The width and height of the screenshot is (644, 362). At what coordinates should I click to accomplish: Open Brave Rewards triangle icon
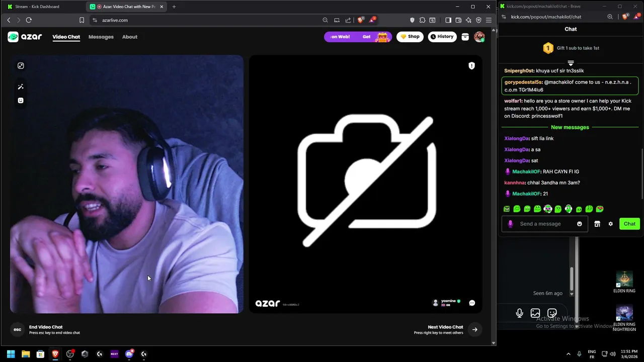[x=372, y=20]
